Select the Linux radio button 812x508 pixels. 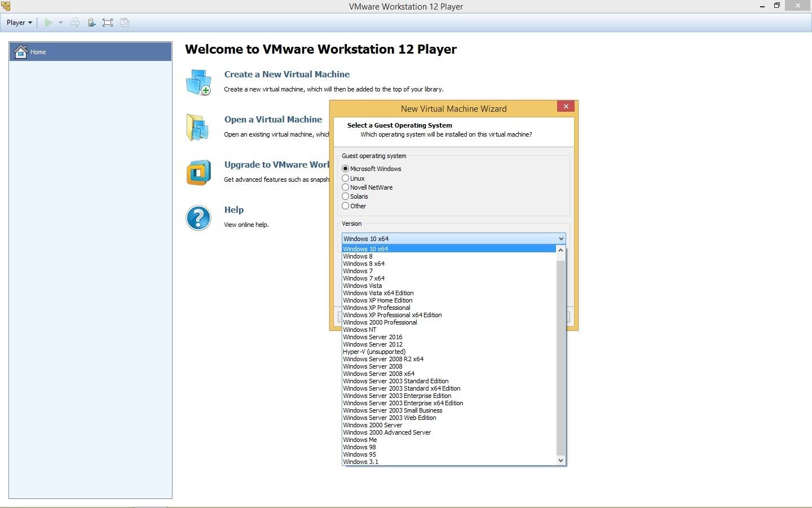pos(345,178)
